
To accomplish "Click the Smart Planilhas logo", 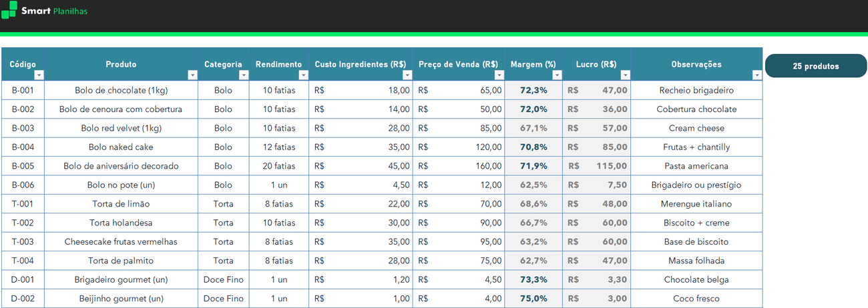I will click(x=45, y=11).
